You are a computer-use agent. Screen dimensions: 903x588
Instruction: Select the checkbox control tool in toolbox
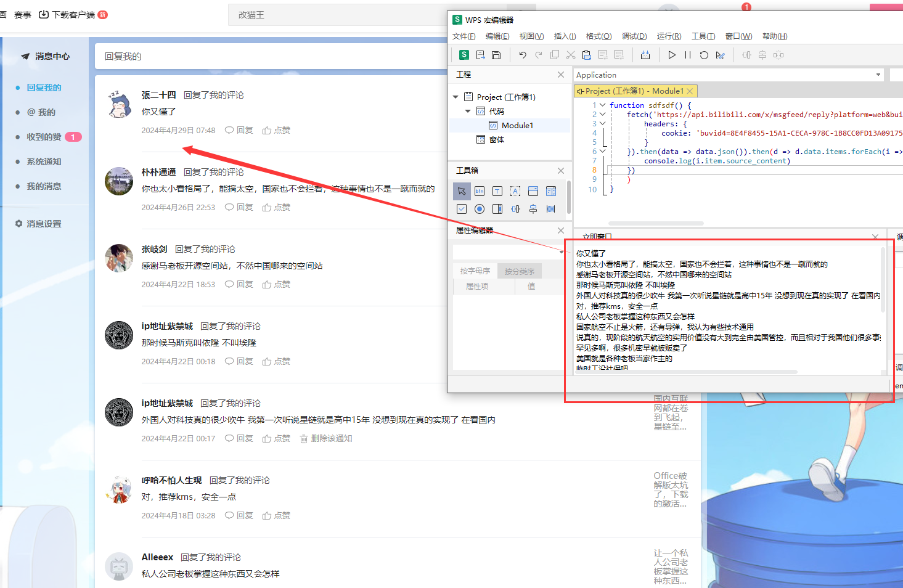click(462, 209)
